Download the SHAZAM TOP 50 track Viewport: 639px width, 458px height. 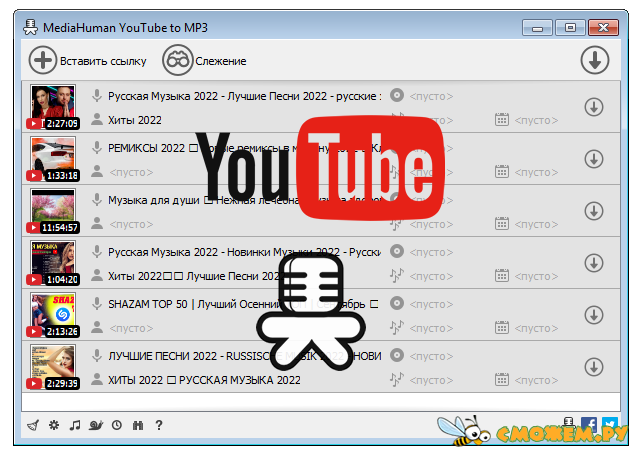[x=593, y=315]
